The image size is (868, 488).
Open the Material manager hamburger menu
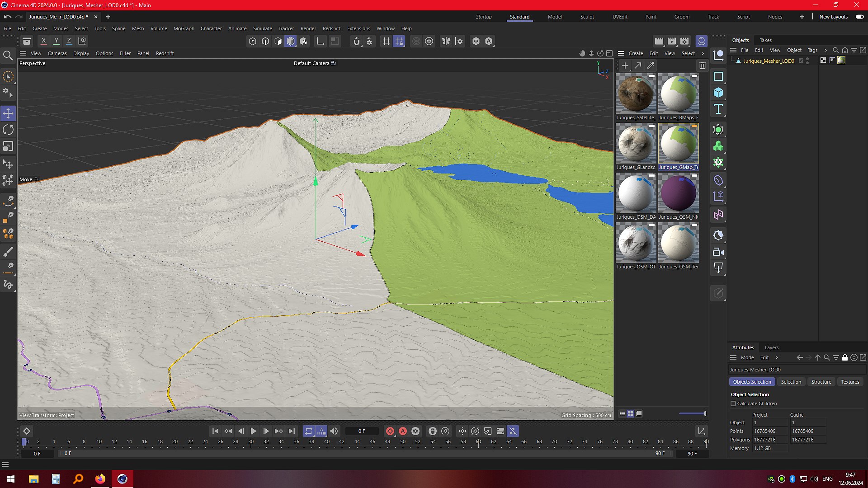tap(621, 53)
